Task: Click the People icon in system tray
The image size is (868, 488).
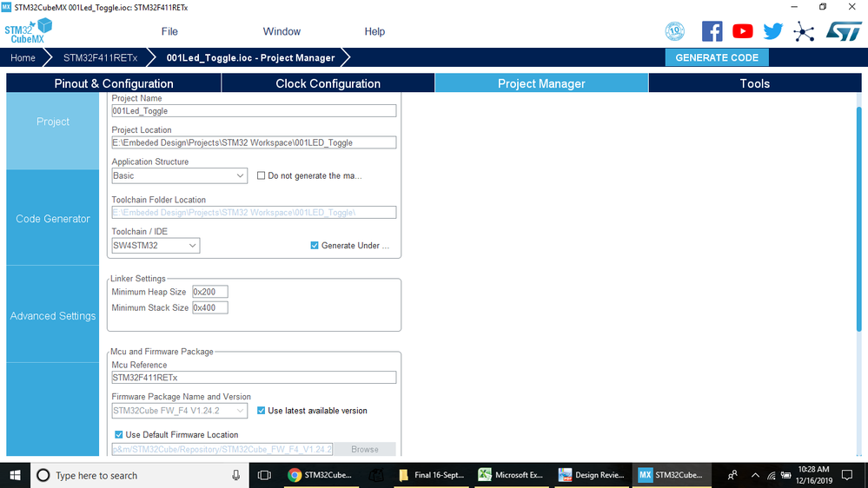Action: (x=732, y=475)
